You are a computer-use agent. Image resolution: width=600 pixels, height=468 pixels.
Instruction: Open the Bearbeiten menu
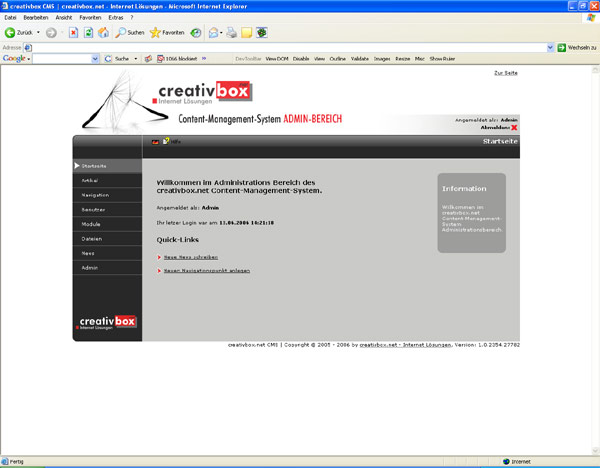tap(36, 18)
